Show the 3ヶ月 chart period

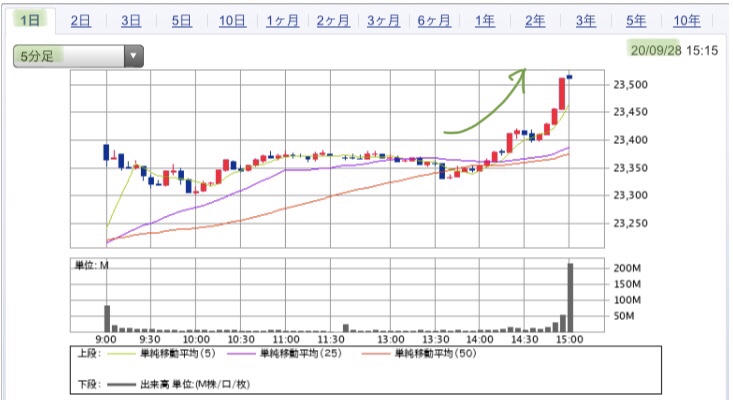coord(383,21)
